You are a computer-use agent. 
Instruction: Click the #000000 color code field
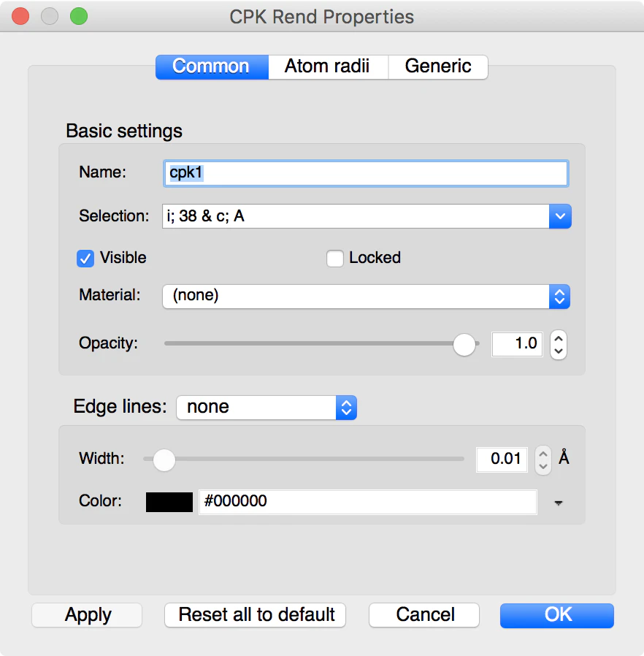[368, 502]
